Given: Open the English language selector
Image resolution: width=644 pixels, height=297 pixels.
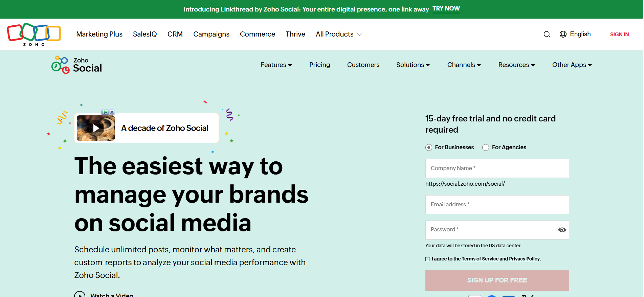Looking at the screenshot, I should tap(580, 34).
